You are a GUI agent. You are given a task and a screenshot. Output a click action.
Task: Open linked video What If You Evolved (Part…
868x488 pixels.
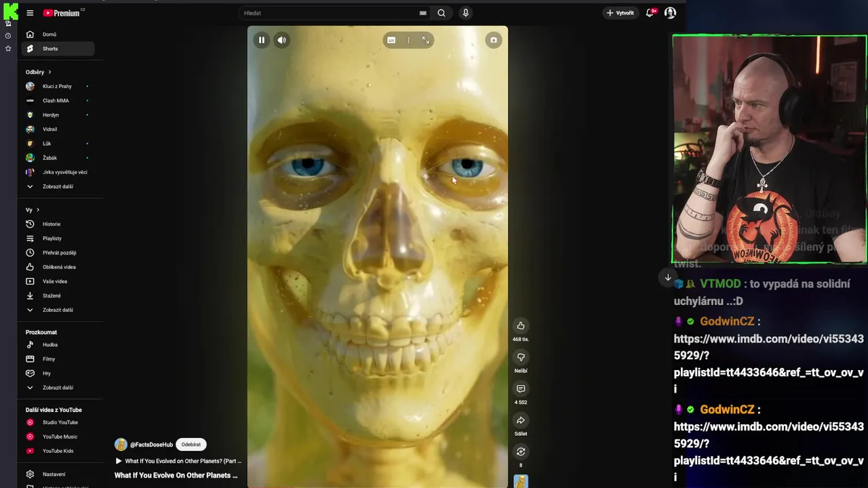click(x=178, y=461)
